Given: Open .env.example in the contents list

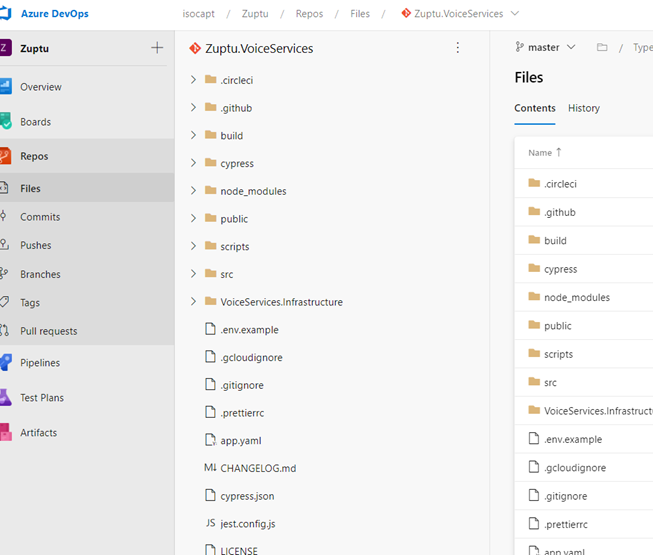Looking at the screenshot, I should tap(573, 439).
